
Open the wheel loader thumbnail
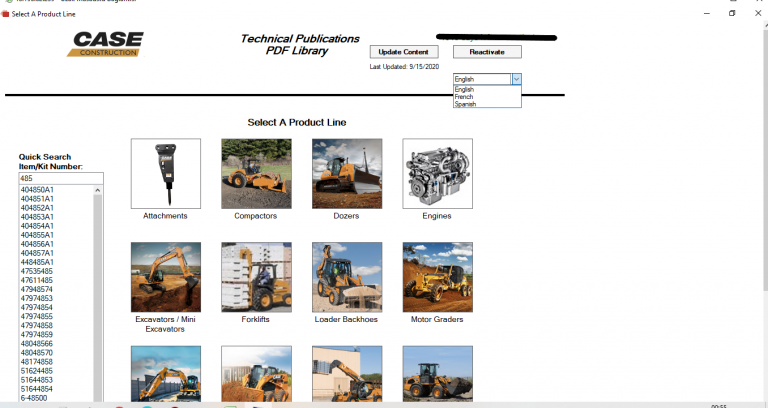coord(437,374)
